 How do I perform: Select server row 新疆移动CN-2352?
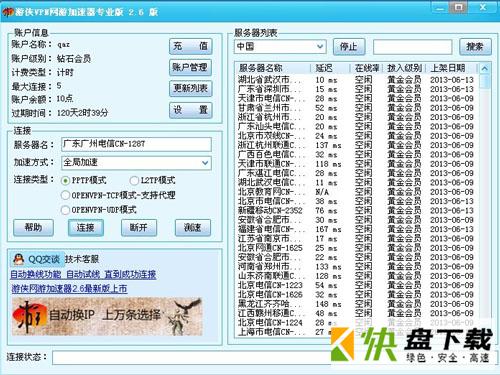click(356, 211)
